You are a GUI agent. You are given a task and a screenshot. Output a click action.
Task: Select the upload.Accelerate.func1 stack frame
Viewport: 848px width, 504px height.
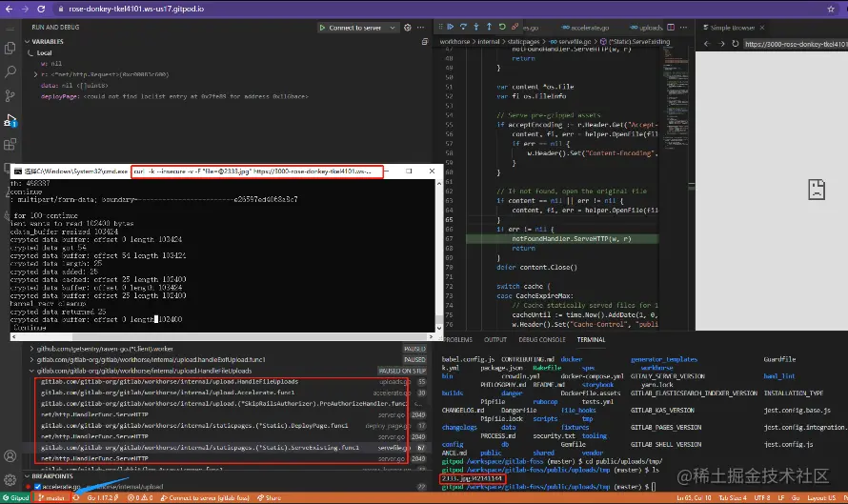coord(169,393)
